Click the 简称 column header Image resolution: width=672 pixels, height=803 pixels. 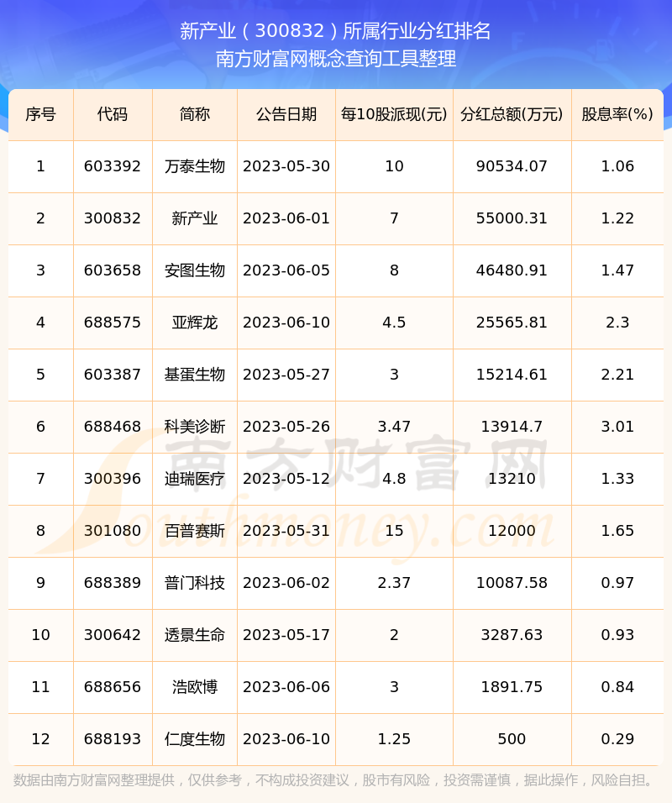coord(194,115)
